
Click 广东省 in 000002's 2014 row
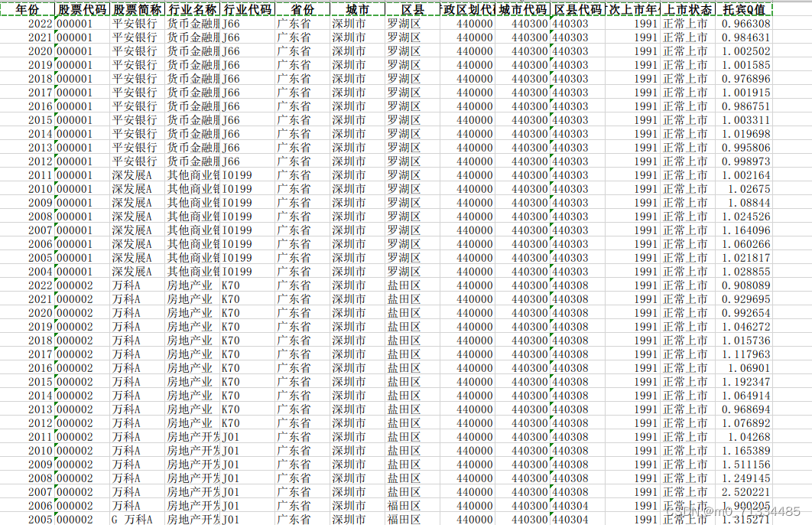point(303,396)
